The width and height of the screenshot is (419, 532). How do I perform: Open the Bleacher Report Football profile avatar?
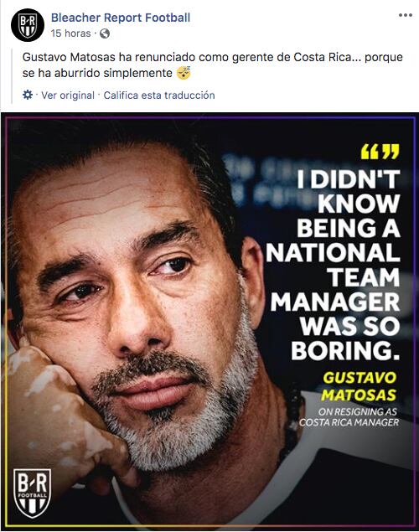coord(28,25)
